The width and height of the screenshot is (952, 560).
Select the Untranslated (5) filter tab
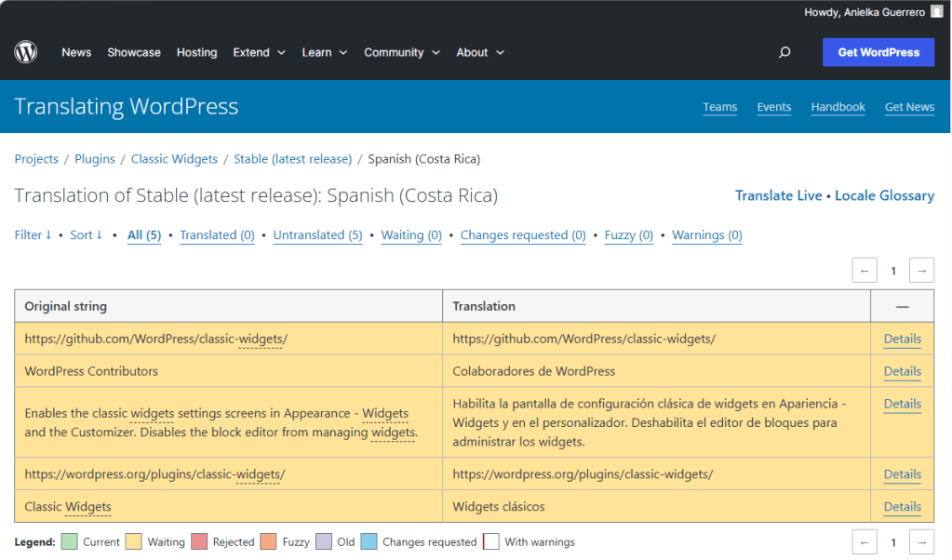point(317,235)
